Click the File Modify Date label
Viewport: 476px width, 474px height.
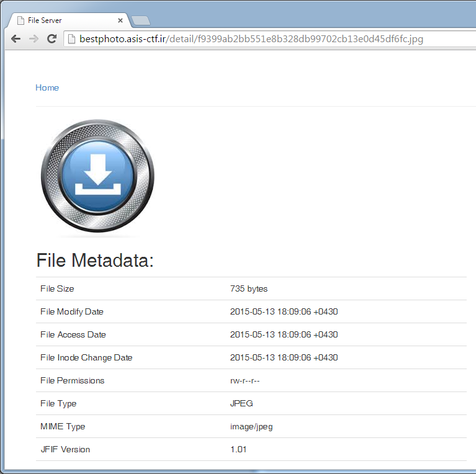pos(72,311)
